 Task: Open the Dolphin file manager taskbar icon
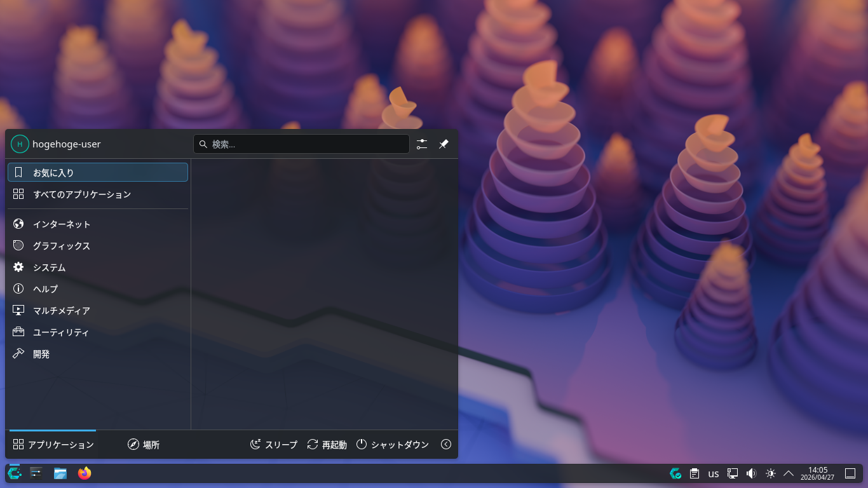click(x=60, y=473)
